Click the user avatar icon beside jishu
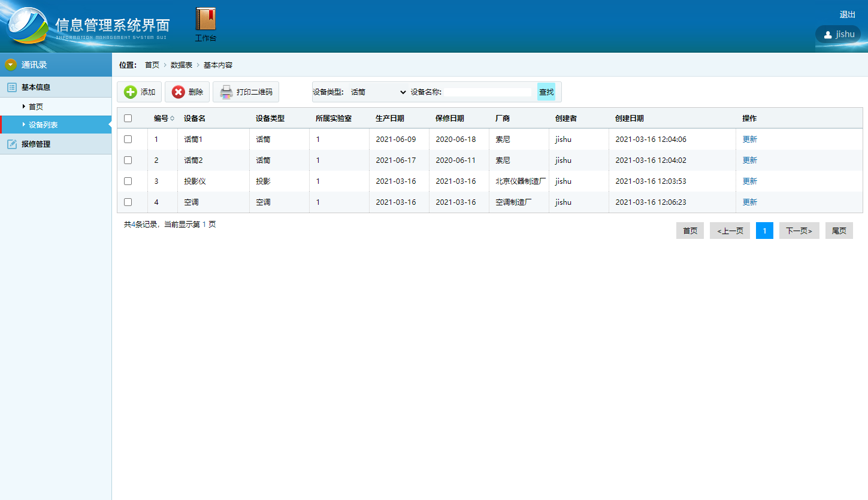 pyautogui.click(x=828, y=34)
